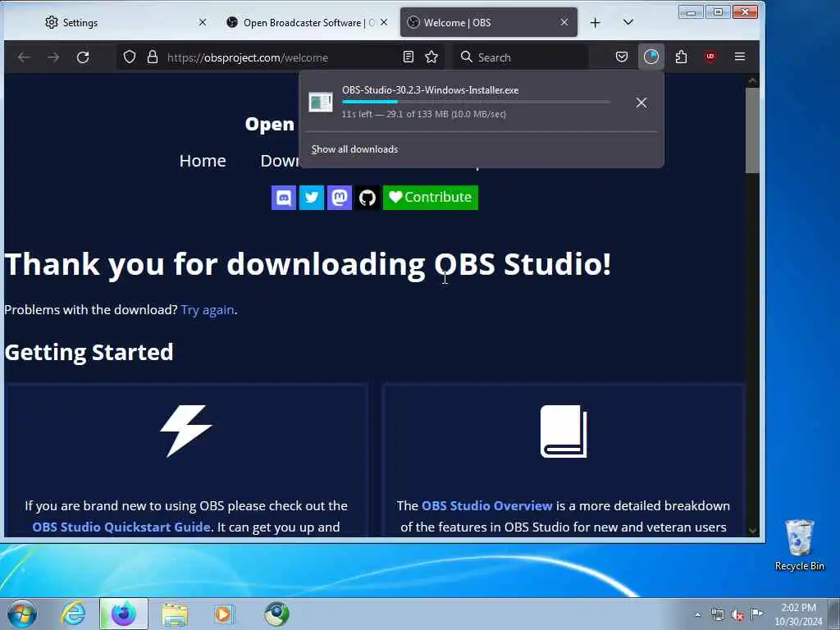Open the OBS Twitter icon link
This screenshot has height=630, width=840.
point(311,198)
